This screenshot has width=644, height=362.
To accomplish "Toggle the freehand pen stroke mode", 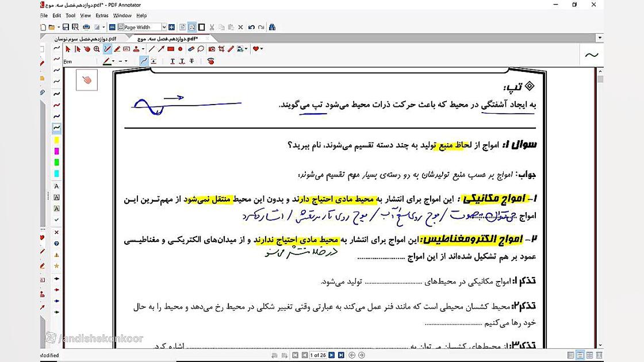I will coord(144,61).
